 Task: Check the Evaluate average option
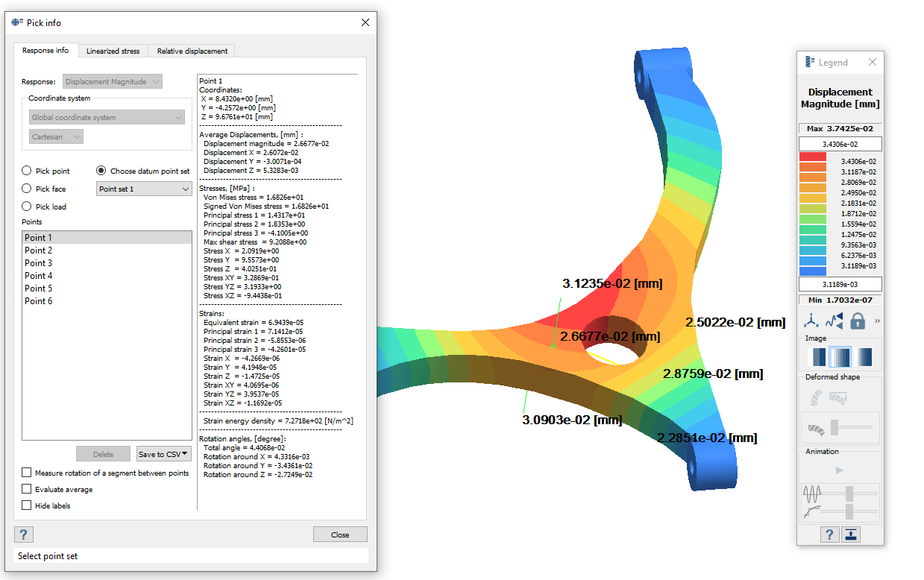click(27, 489)
